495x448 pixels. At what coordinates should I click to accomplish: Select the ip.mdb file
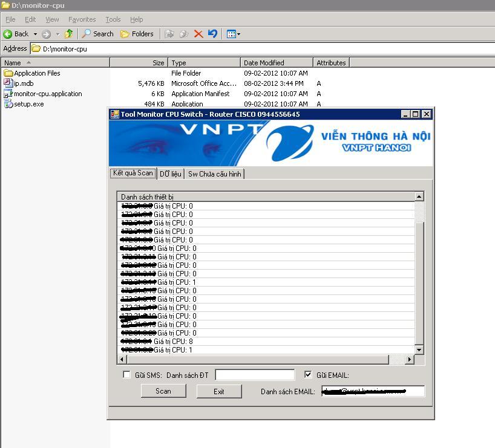[x=24, y=83]
